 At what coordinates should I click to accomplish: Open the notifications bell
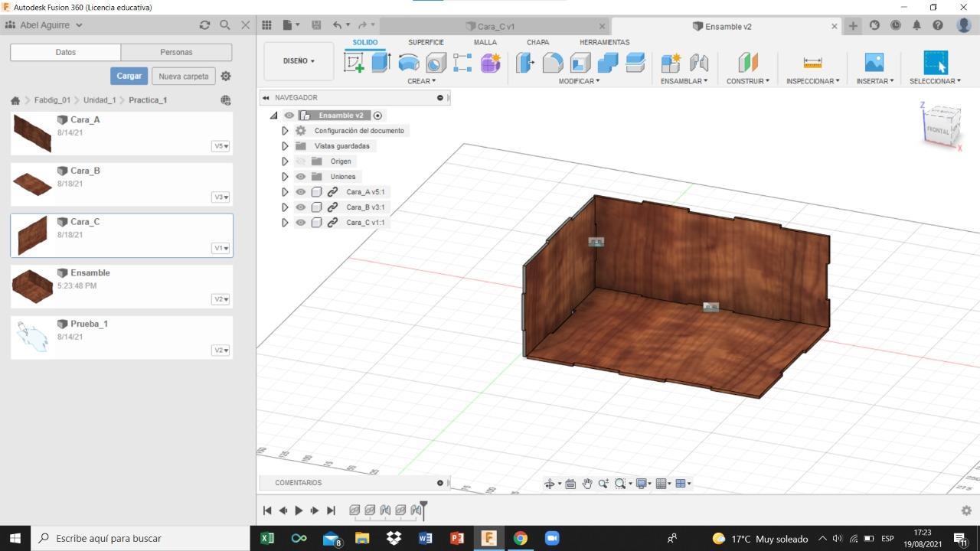[x=916, y=25]
